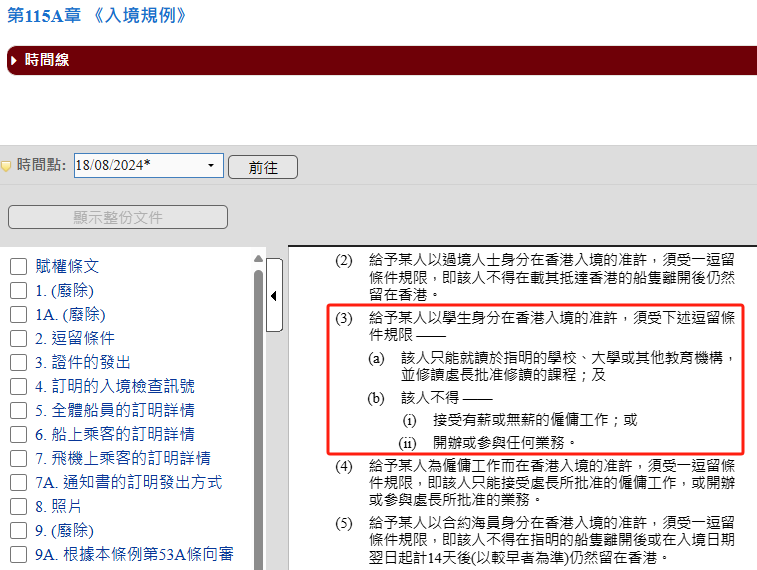Tick the checkbox beside 2. 逗留條件
This screenshot has width=757, height=570.
18,338
